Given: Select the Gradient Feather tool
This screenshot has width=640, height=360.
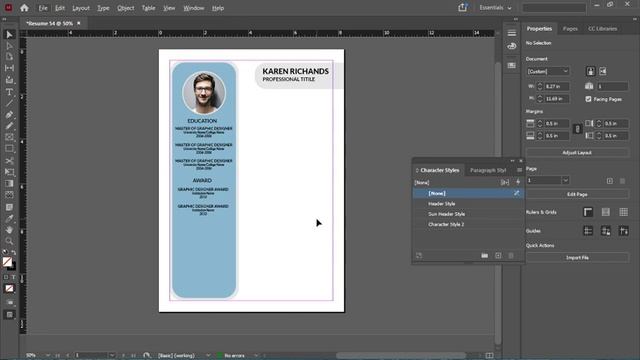Looking at the screenshot, I should point(9,195).
